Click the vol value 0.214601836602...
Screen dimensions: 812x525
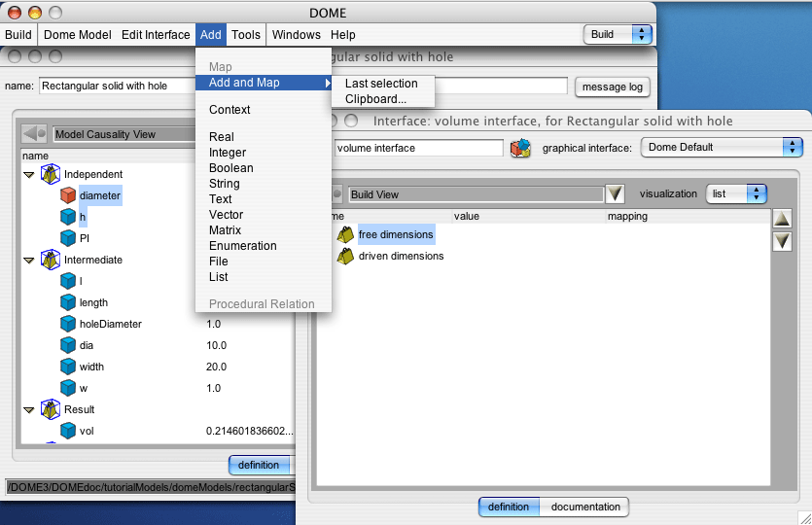pyautogui.click(x=250, y=431)
